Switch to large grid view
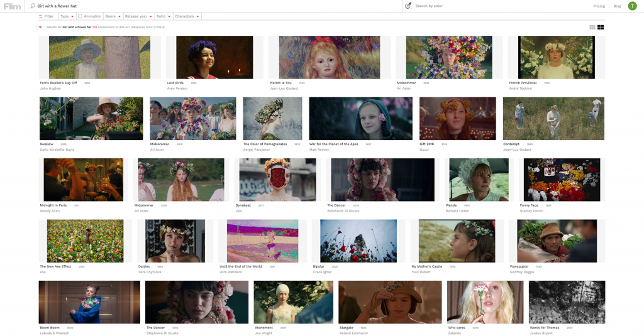Viewport: 644px width, 336px height. pos(601,27)
